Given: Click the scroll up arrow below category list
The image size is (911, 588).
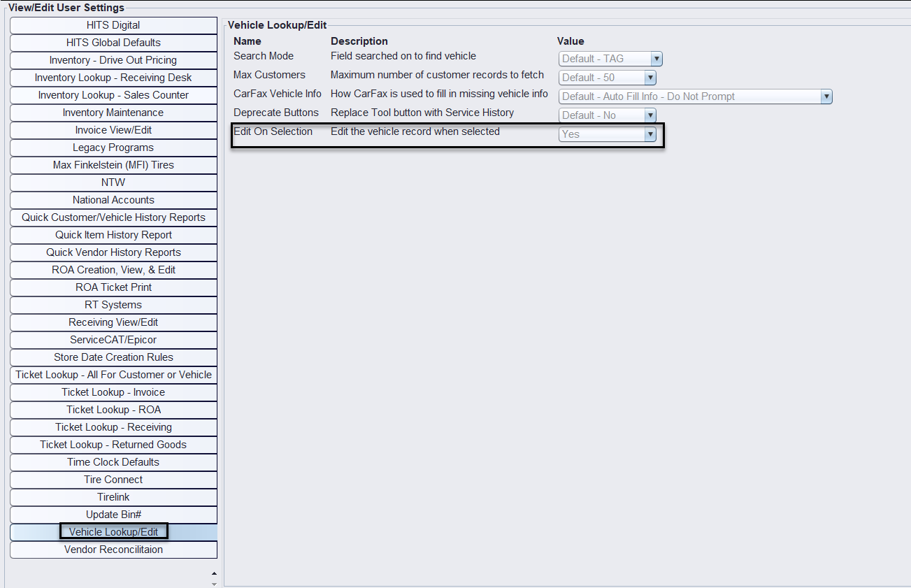Looking at the screenshot, I should coord(214,573).
